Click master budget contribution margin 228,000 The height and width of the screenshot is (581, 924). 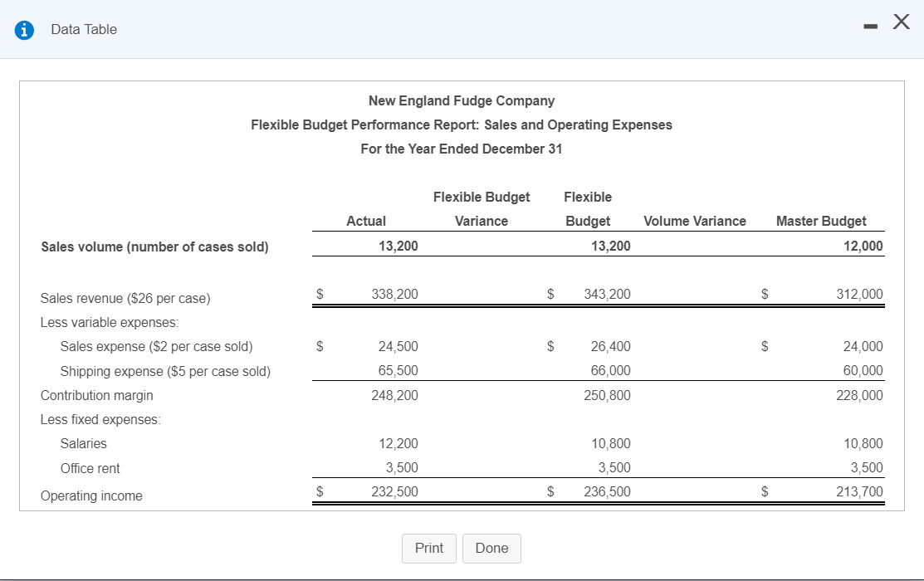[x=860, y=395]
